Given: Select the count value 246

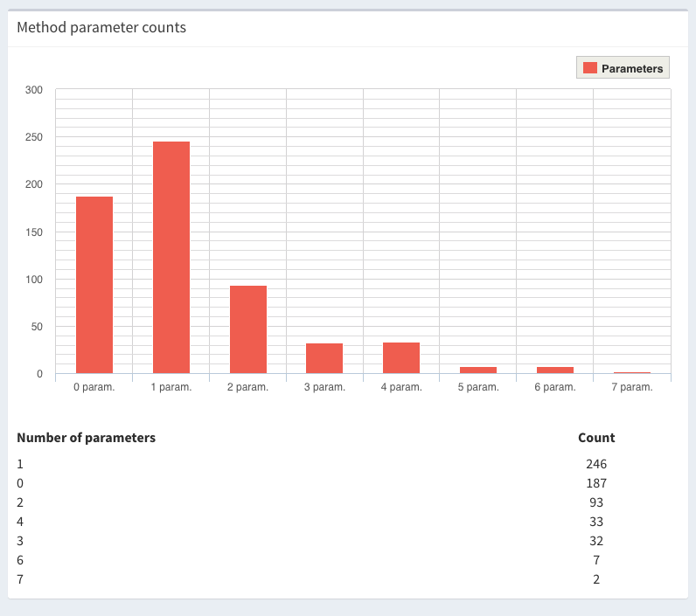Looking at the screenshot, I should (596, 464).
